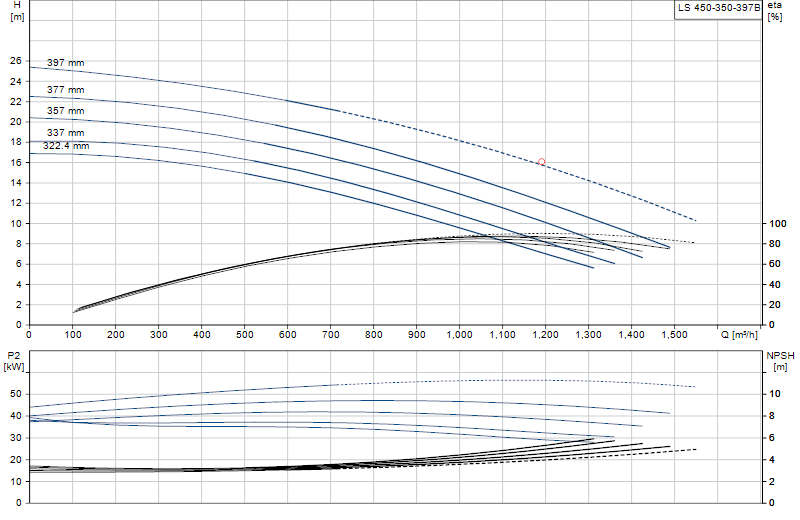Image resolution: width=800 pixels, height=520 pixels.
Task: Click the 200 tick on the Q axis
Action: pyautogui.click(x=115, y=335)
